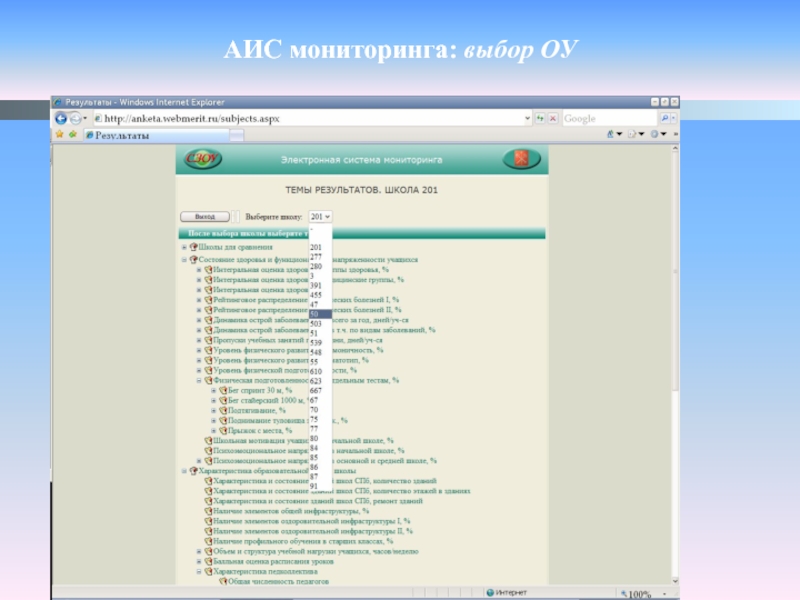
Task: Click icon beside Общая численность педагогов
Action: pyautogui.click(x=223, y=582)
